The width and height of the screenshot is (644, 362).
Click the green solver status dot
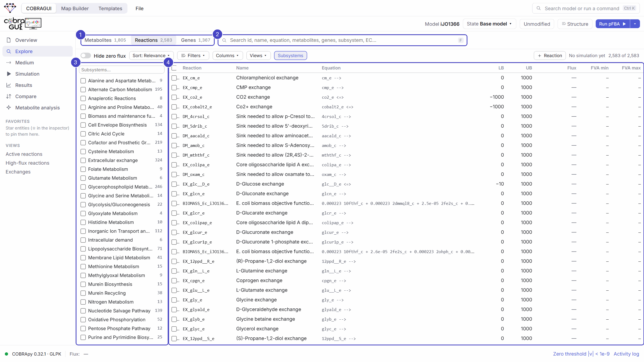[x=6, y=354]
